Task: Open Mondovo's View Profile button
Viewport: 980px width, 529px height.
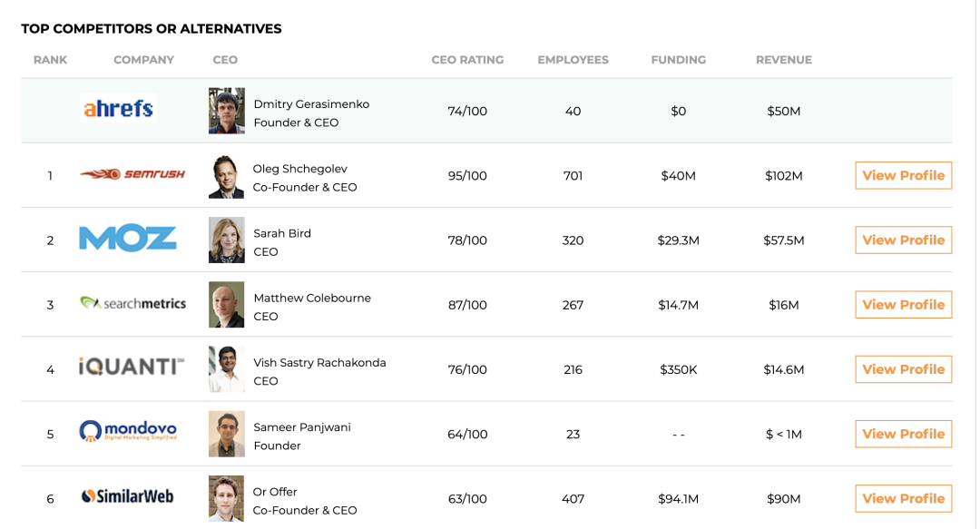Action: point(903,434)
